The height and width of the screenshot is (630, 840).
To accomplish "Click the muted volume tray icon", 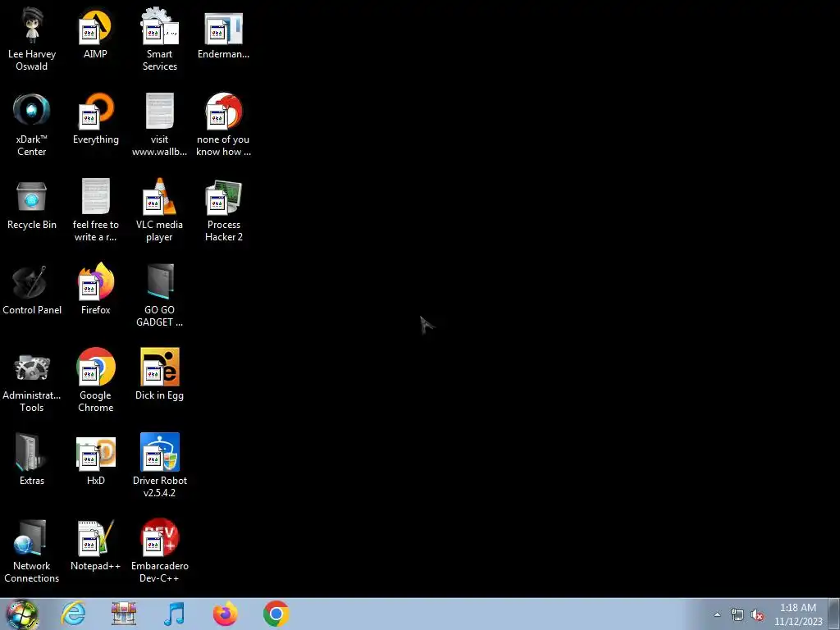I will [757, 614].
